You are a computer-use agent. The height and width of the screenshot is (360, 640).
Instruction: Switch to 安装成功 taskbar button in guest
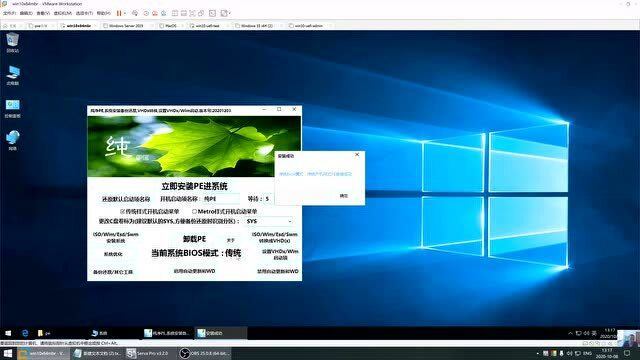tap(220, 333)
